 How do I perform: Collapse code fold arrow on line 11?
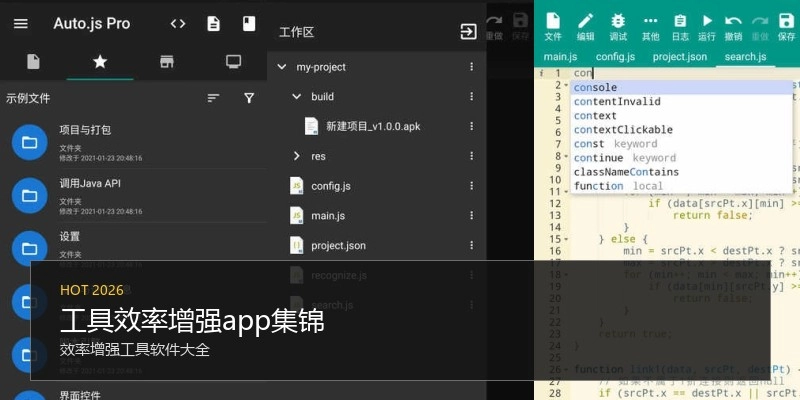coord(566,192)
